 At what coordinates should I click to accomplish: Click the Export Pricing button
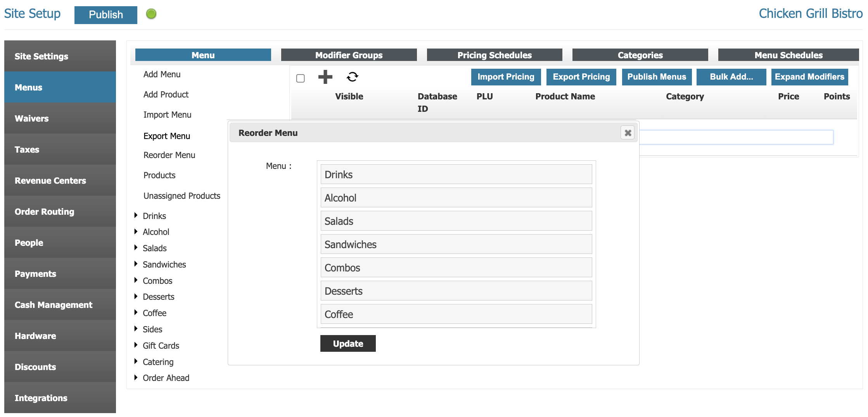(581, 77)
